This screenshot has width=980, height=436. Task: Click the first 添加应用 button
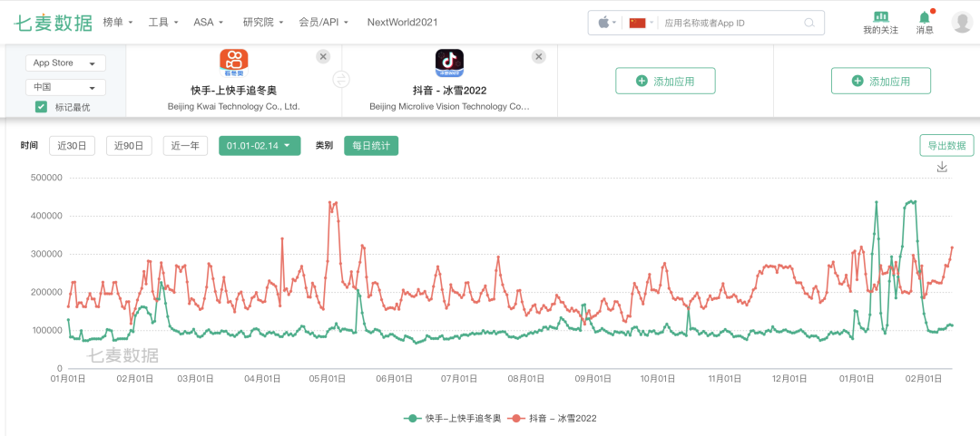click(x=665, y=82)
